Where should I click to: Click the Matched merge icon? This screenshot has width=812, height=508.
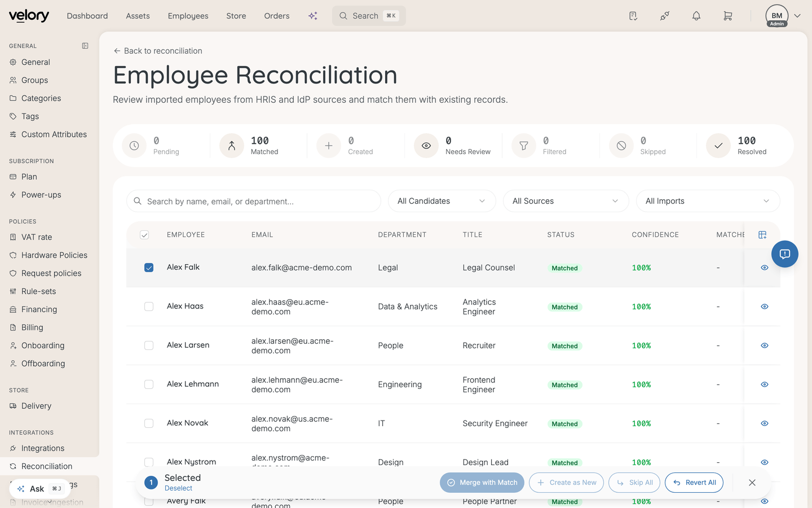click(x=232, y=146)
